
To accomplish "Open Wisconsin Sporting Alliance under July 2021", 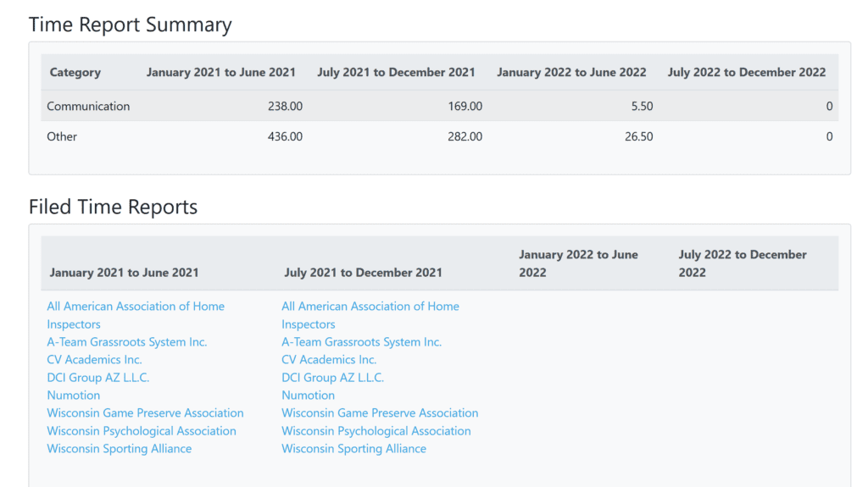I will 353,448.
